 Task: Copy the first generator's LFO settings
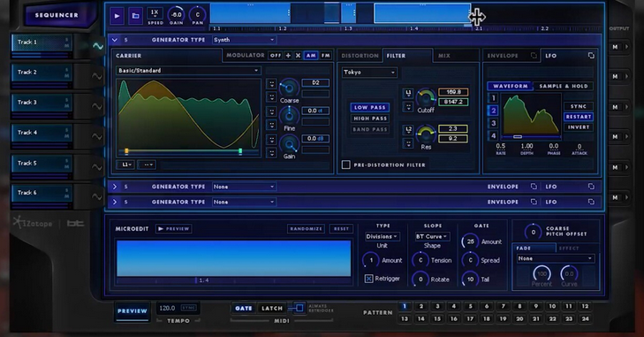591,56
